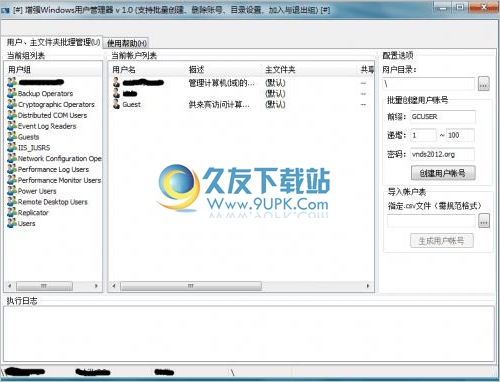Image resolution: width=500 pixels, height=382 pixels.
Task: Select the Distributed COM Users group
Action: pos(52,115)
